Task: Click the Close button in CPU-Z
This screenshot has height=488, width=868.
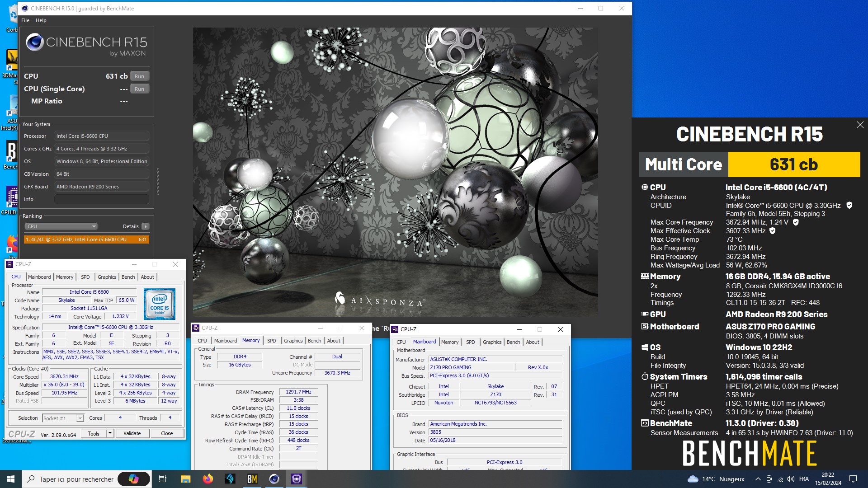Action: click(x=167, y=433)
